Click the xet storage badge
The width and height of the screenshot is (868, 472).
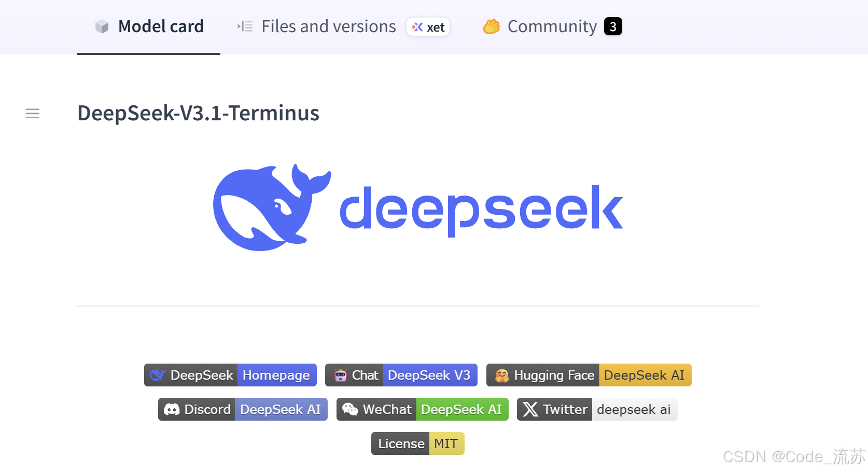click(x=428, y=27)
